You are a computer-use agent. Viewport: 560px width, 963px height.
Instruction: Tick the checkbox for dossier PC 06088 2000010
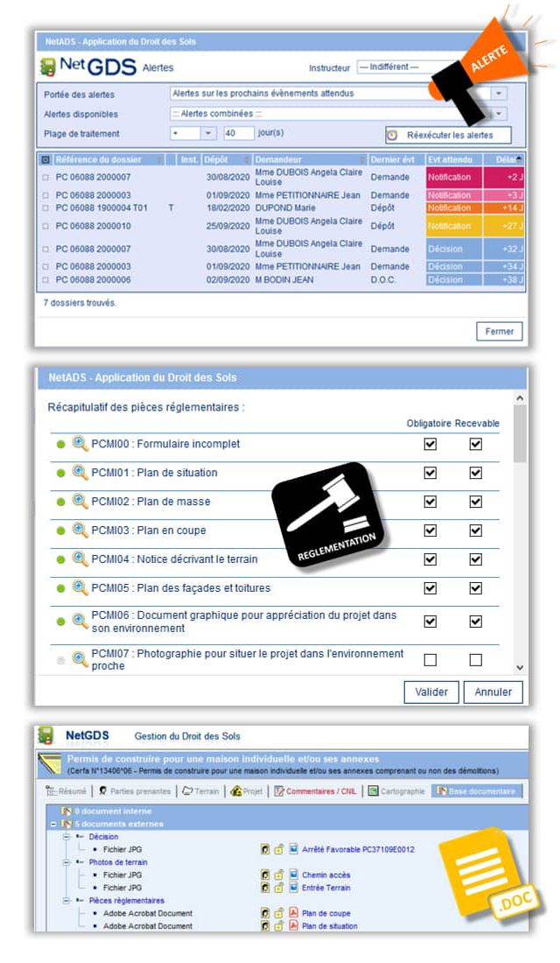pyautogui.click(x=45, y=226)
